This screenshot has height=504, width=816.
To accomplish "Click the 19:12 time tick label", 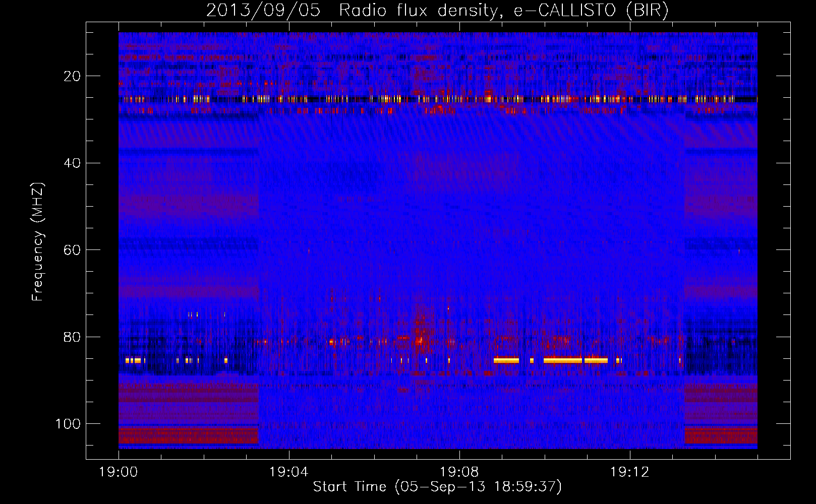I will pyautogui.click(x=630, y=472).
